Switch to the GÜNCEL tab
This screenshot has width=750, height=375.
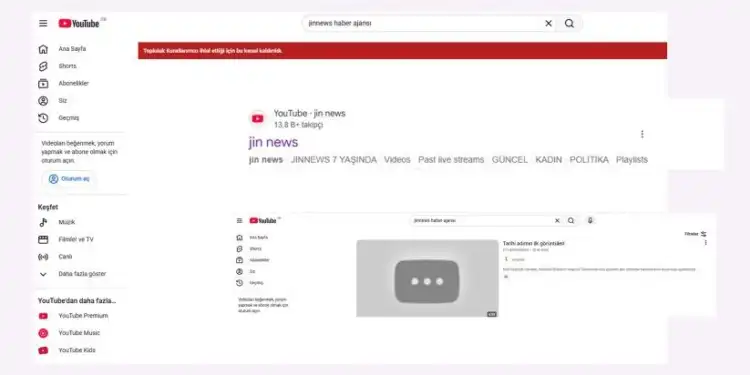click(x=509, y=160)
